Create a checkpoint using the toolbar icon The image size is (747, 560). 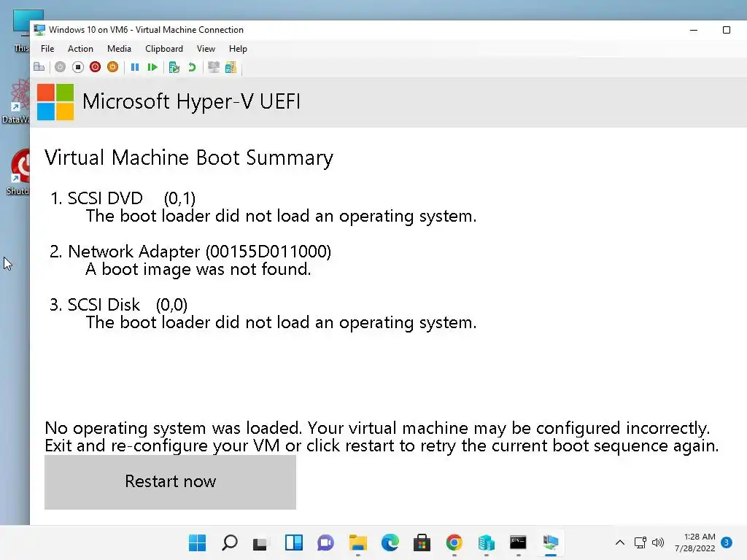pos(174,67)
